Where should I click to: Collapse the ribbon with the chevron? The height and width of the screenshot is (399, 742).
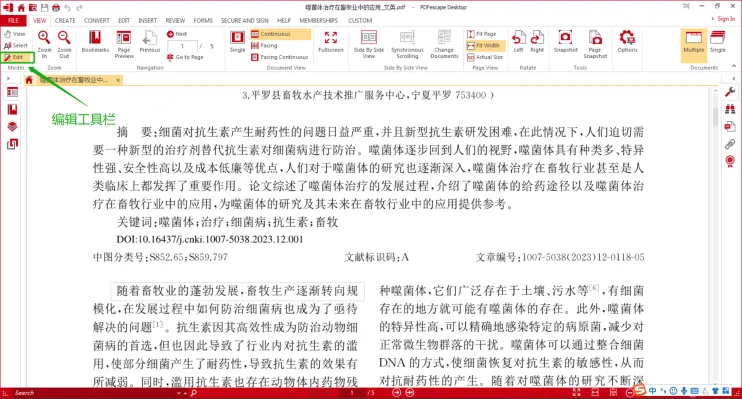[x=734, y=66]
